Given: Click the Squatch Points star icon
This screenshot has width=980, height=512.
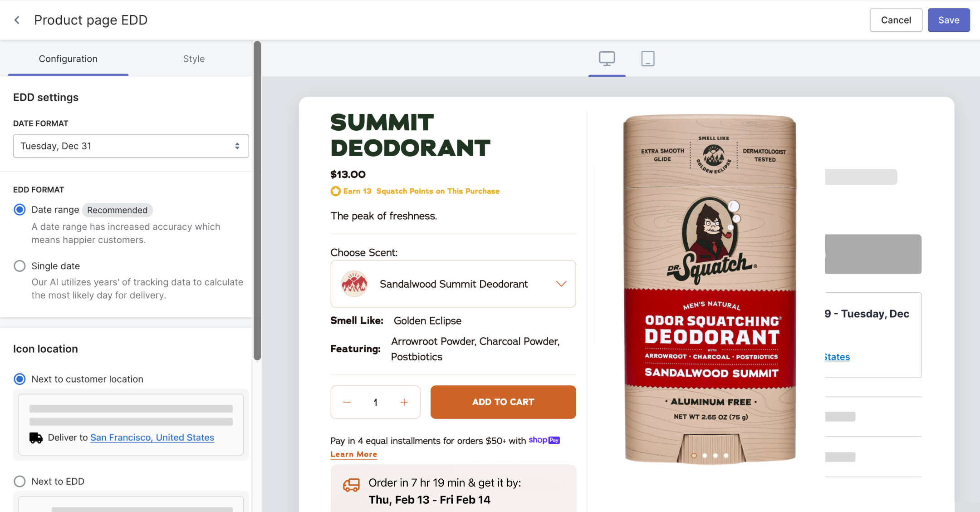Looking at the screenshot, I should [335, 191].
